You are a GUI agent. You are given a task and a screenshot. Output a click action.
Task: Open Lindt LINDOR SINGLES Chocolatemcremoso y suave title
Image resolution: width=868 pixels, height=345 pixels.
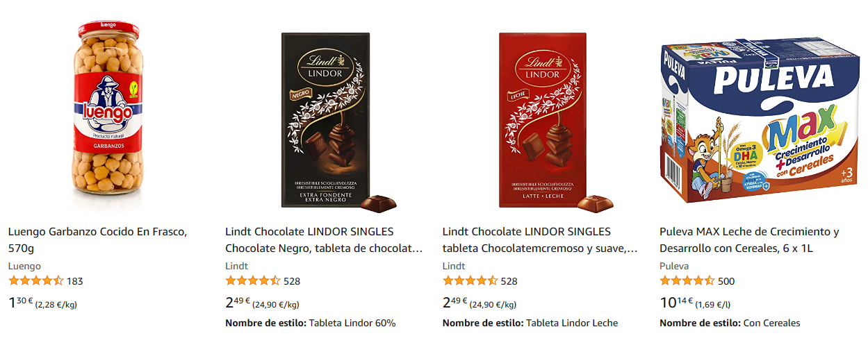tap(540, 239)
